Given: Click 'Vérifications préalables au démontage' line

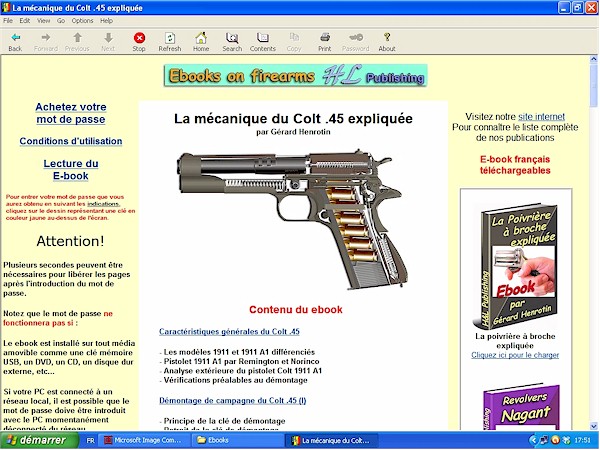Looking at the screenshot, I should tap(235, 380).
